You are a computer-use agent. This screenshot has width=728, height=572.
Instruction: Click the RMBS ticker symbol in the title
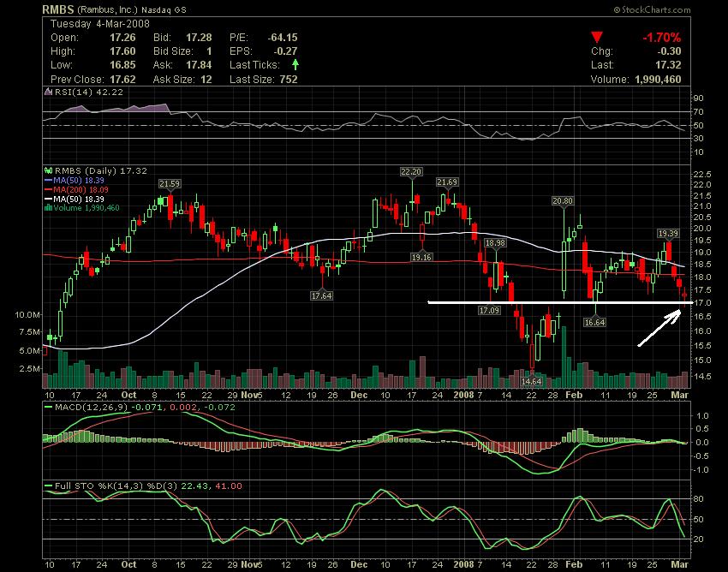point(58,9)
